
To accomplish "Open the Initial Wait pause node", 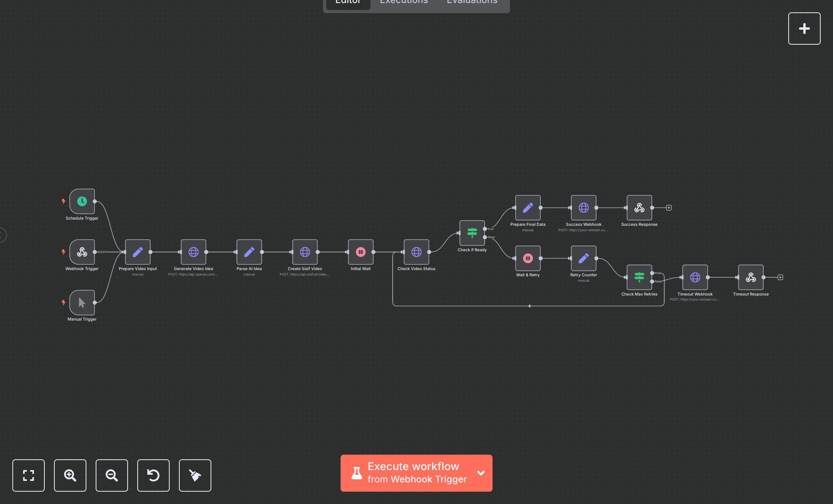I will click(x=361, y=252).
